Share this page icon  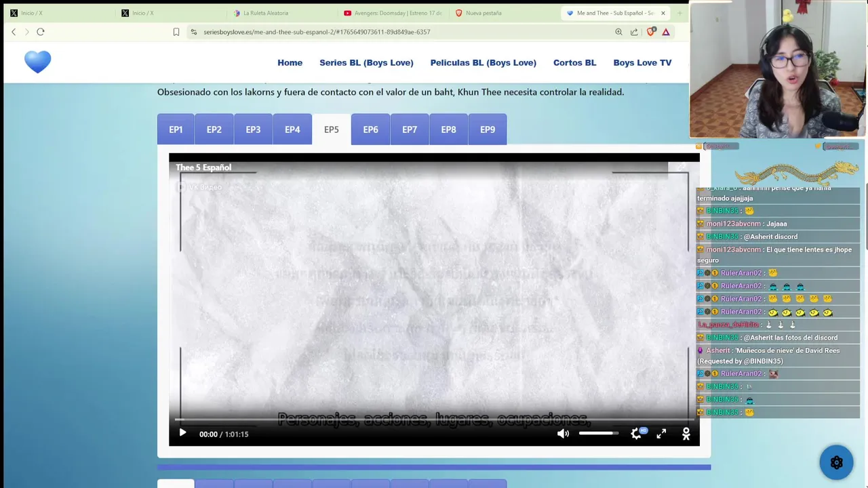pos(634,32)
